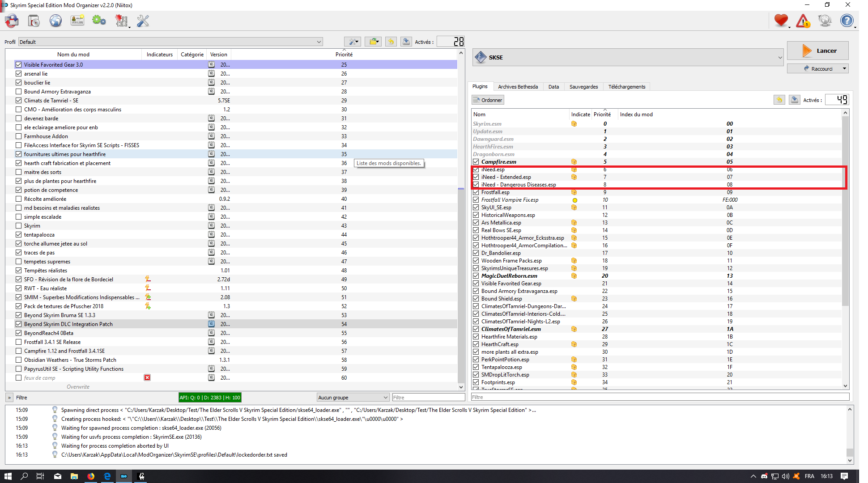
Task: Click mod list restore backup arrow icon
Action: pyautogui.click(x=391, y=42)
